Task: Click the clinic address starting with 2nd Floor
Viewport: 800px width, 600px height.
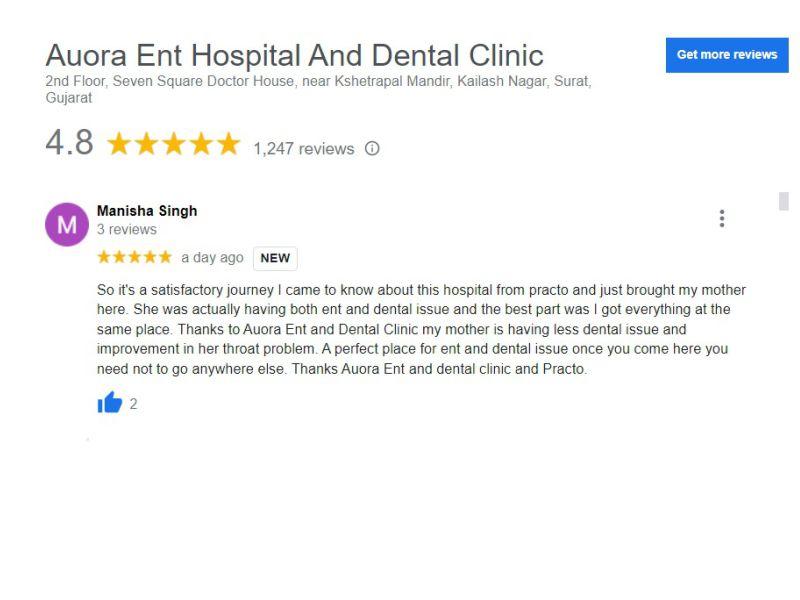Action: click(318, 89)
